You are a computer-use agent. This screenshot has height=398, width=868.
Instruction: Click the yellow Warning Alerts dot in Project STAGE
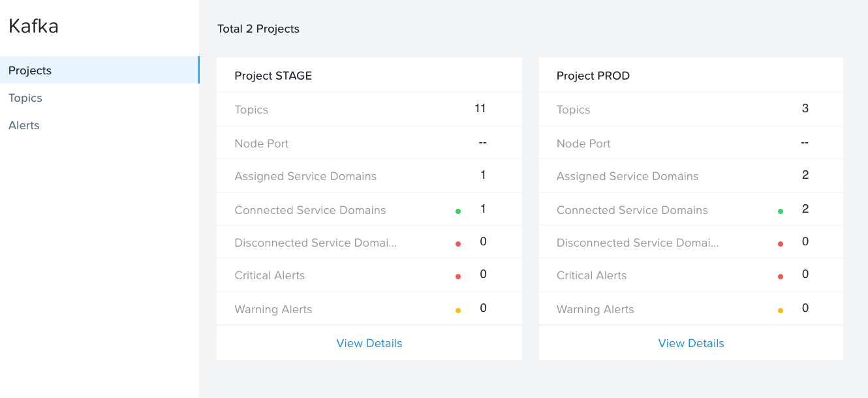pos(458,311)
